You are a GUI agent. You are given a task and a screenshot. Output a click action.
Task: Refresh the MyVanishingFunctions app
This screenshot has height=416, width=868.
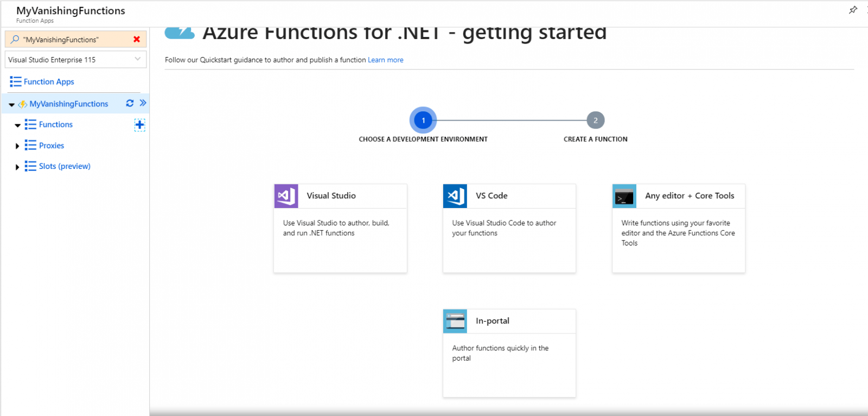coord(130,103)
